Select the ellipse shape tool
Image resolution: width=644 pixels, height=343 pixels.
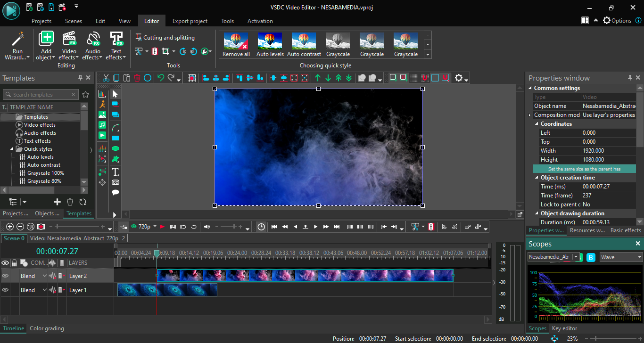click(116, 148)
